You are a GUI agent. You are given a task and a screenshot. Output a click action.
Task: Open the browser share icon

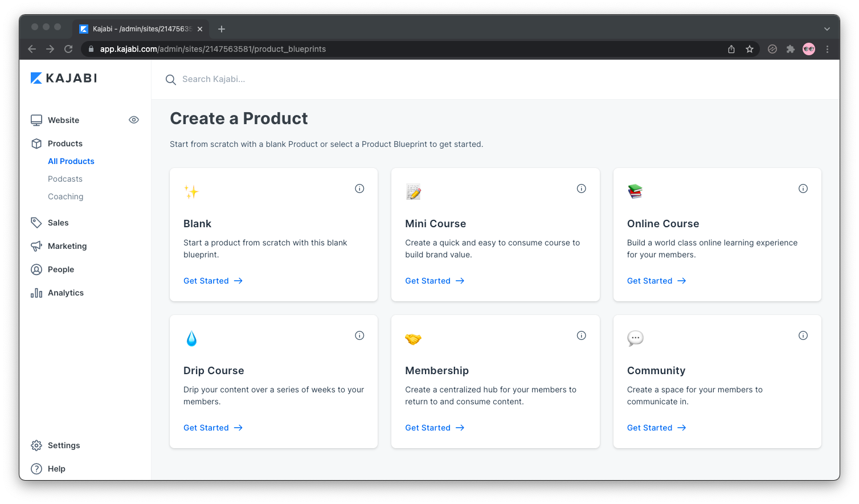click(x=731, y=49)
